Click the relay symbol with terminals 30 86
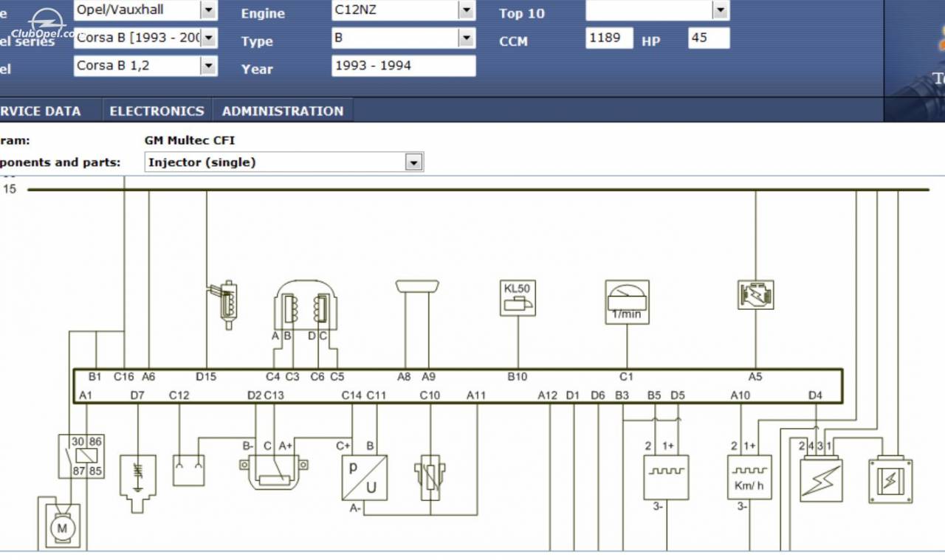Screen dimensions: 945x560 tap(81, 456)
